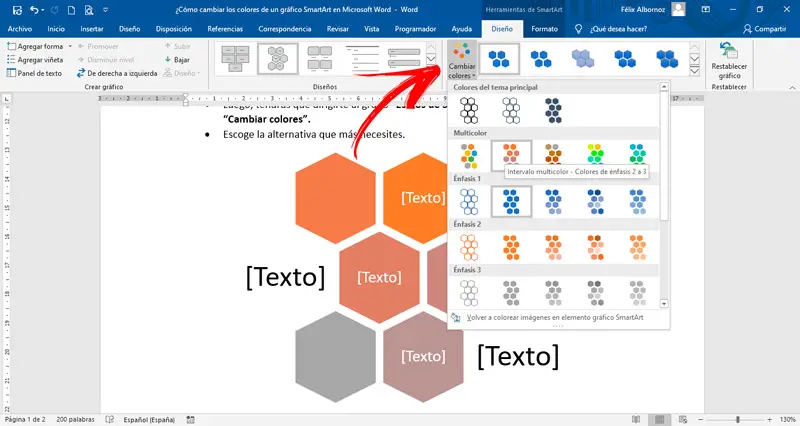The image size is (800, 426).
Task: Click Volver a colorear imágenes link
Action: pos(555,317)
